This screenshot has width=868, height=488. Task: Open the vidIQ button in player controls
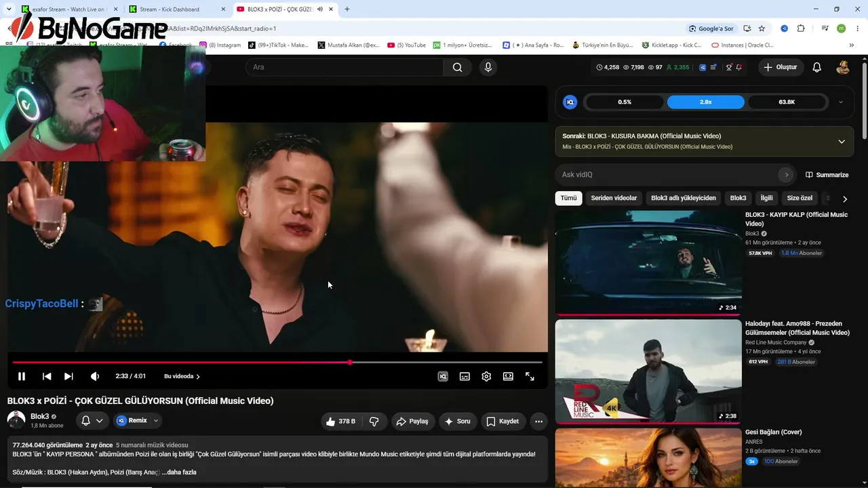[x=443, y=376]
